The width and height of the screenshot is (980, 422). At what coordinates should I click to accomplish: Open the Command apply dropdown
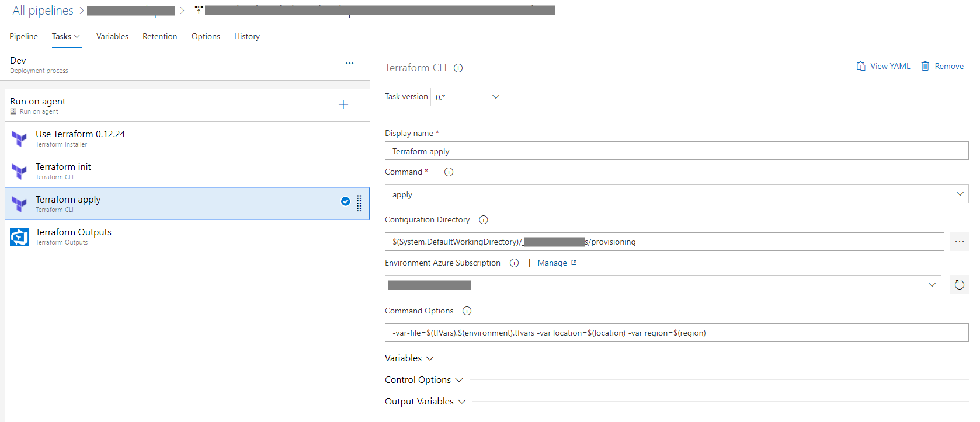coord(676,194)
